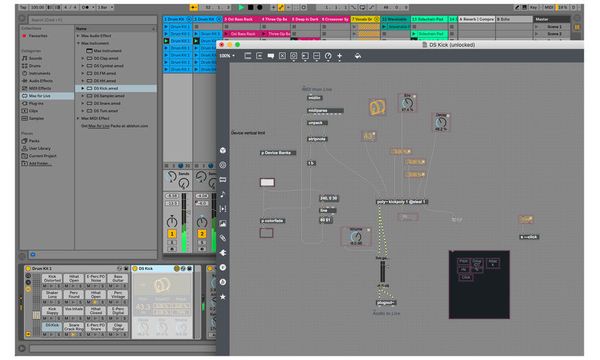Toggle DS Kick device on/off
This screenshot has height=360, width=600.
point(135,269)
